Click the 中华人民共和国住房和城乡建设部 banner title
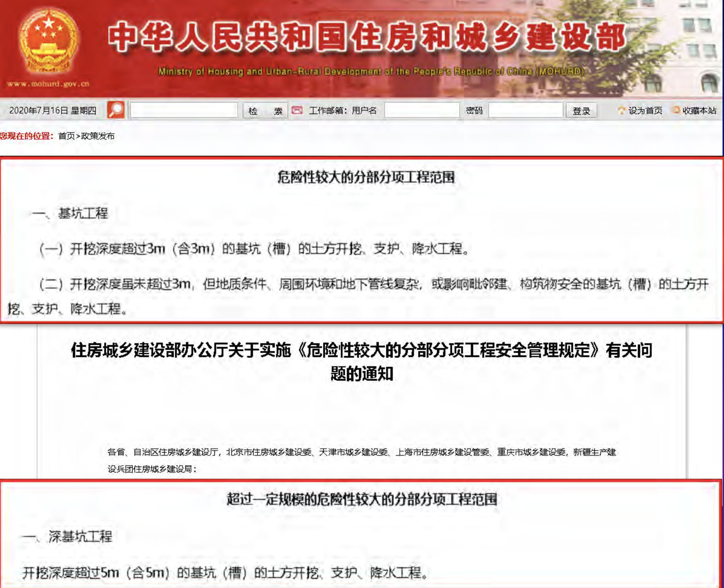 (367, 37)
